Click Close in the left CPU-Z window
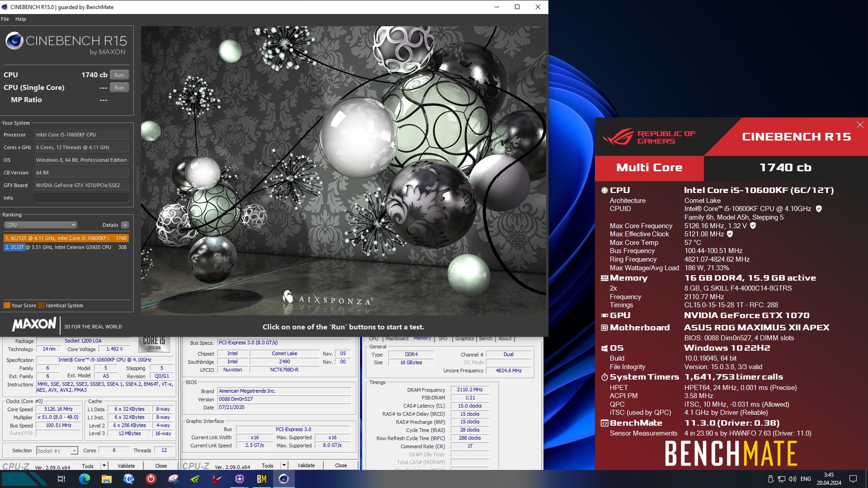868x488 pixels. pos(161,466)
